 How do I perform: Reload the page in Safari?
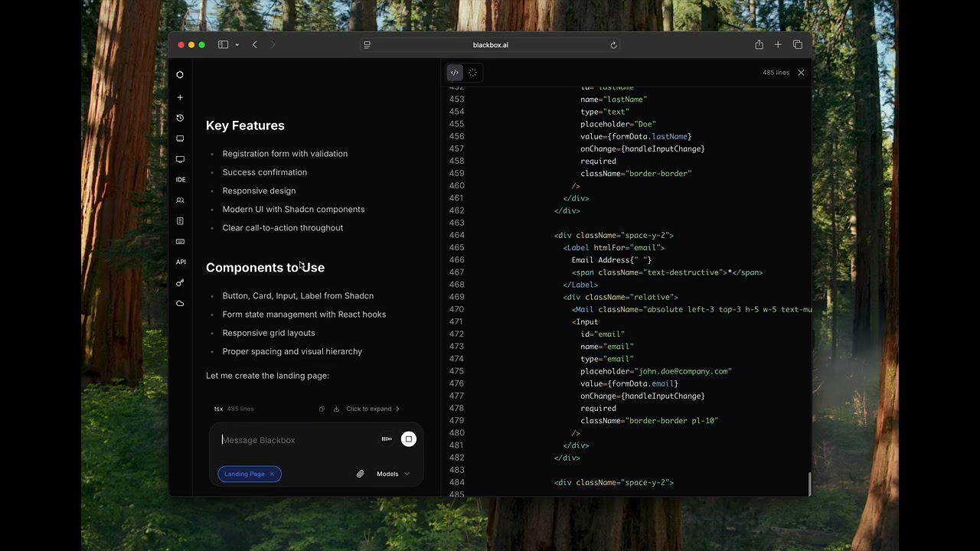[x=613, y=45]
